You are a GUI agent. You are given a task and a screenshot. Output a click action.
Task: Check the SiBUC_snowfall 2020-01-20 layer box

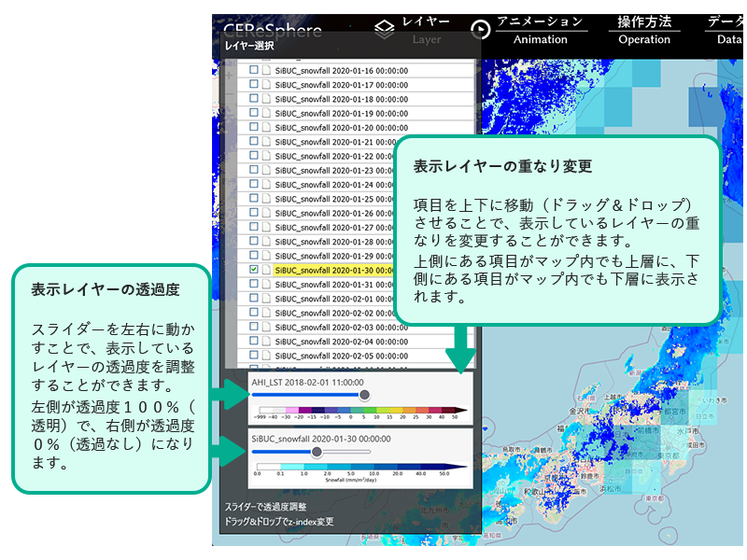point(254,128)
